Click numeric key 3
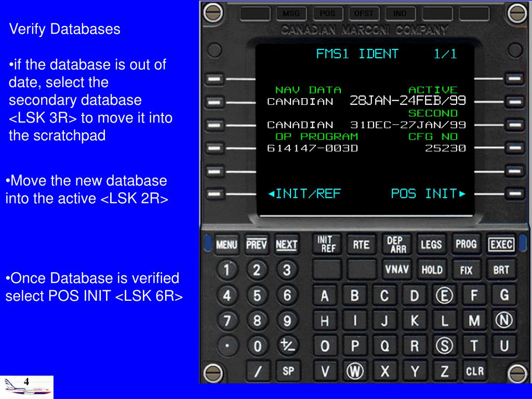Viewport: 532px width, 399px height. pyautogui.click(x=287, y=270)
